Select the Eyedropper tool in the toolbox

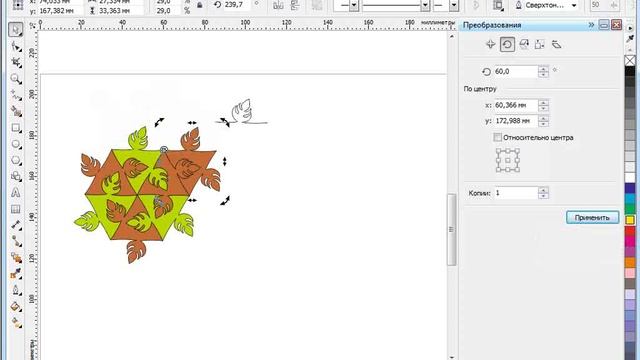16,274
